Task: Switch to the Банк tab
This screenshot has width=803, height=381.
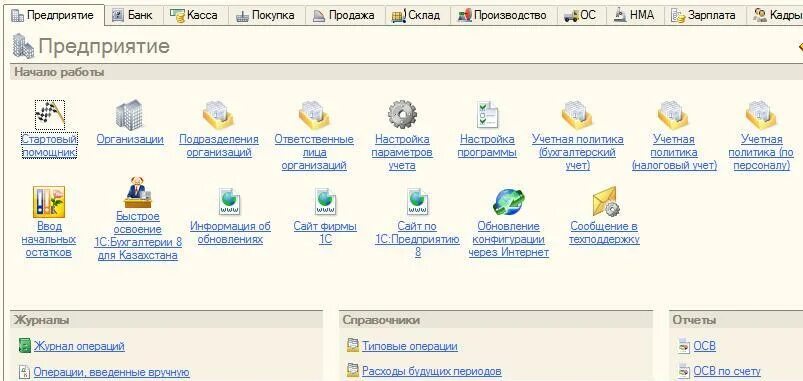Action: point(134,15)
